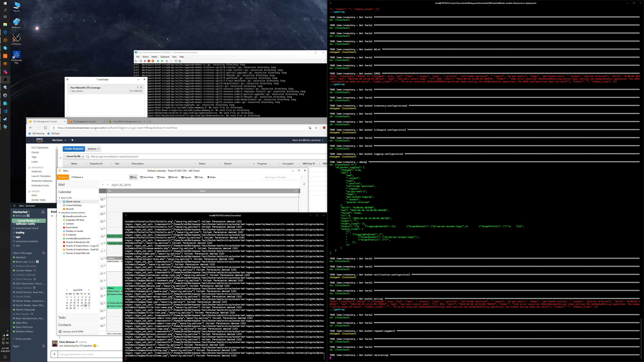Open Slack from the Windows taskbar
Viewport: 644px width, 362px height.
click(x=5, y=72)
